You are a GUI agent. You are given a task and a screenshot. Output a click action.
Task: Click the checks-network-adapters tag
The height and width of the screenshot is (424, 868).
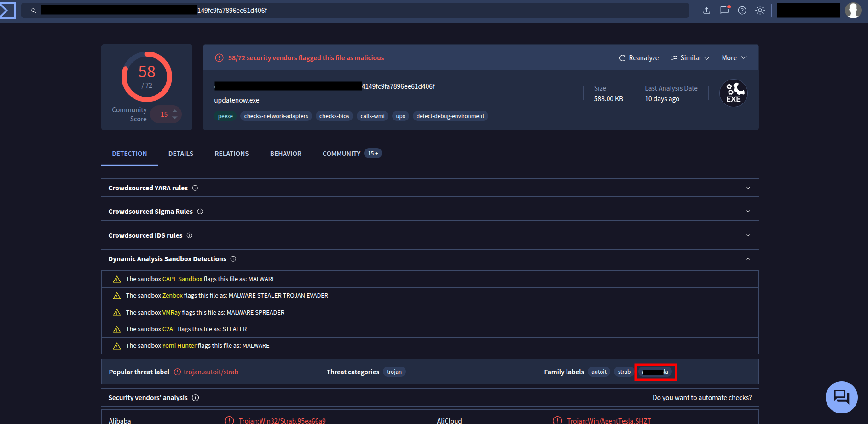276,116
